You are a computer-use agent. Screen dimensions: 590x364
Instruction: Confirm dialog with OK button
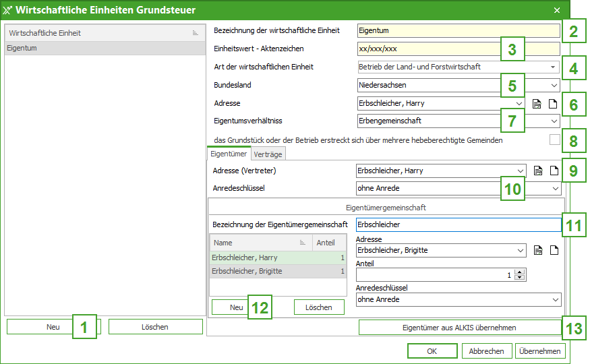432,351
